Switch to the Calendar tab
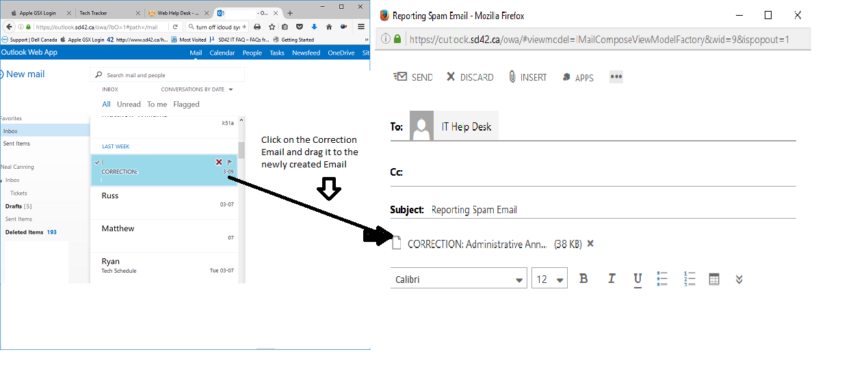The image size is (868, 380). [x=222, y=53]
